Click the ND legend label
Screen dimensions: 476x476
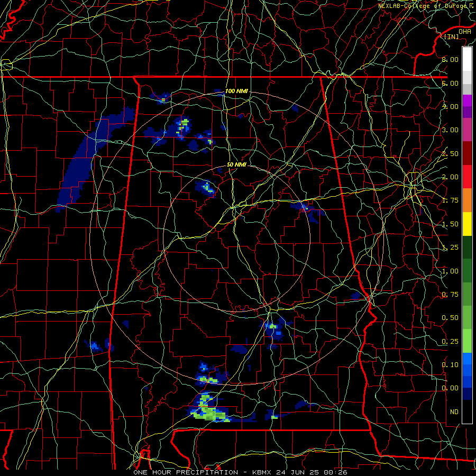coord(454,412)
